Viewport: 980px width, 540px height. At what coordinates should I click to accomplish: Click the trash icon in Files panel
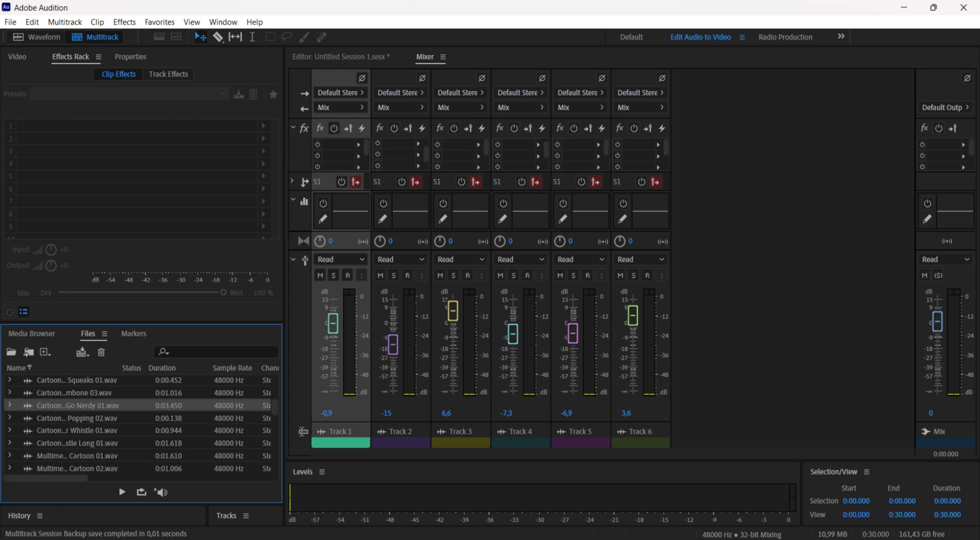[101, 352]
